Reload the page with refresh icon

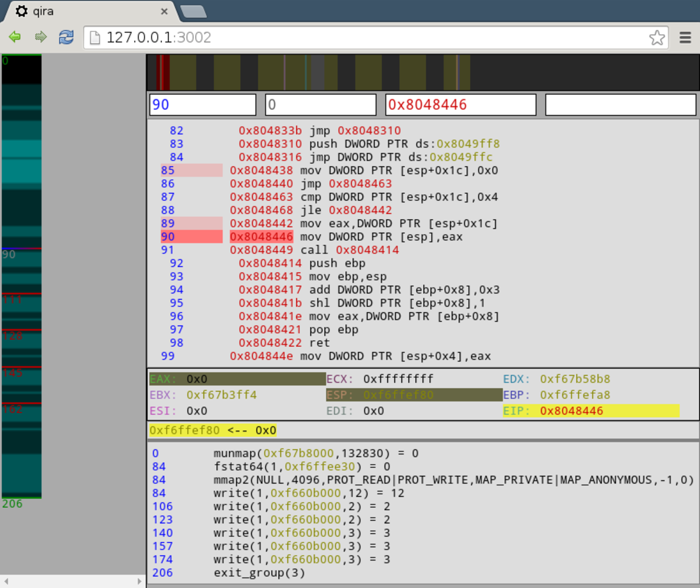point(66,37)
